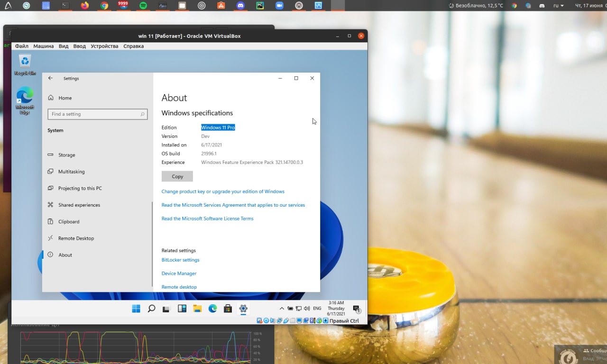
Task: Open the Справка menu
Action: click(133, 46)
